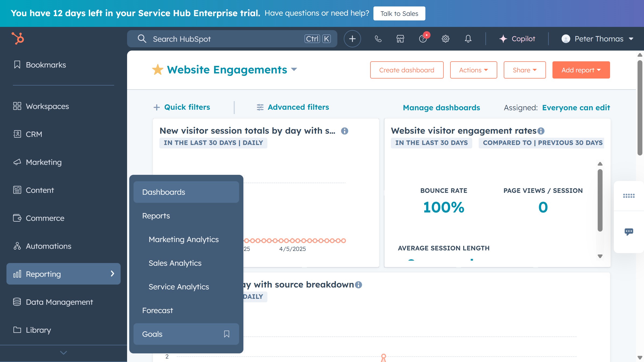Click the Create dashboard button
The image size is (644, 362).
[x=407, y=70]
